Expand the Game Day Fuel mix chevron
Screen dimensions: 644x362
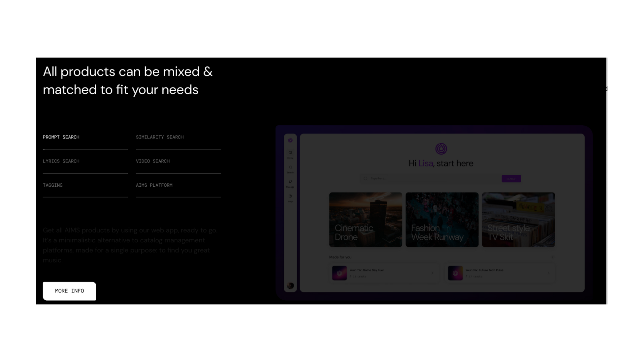pyautogui.click(x=432, y=273)
